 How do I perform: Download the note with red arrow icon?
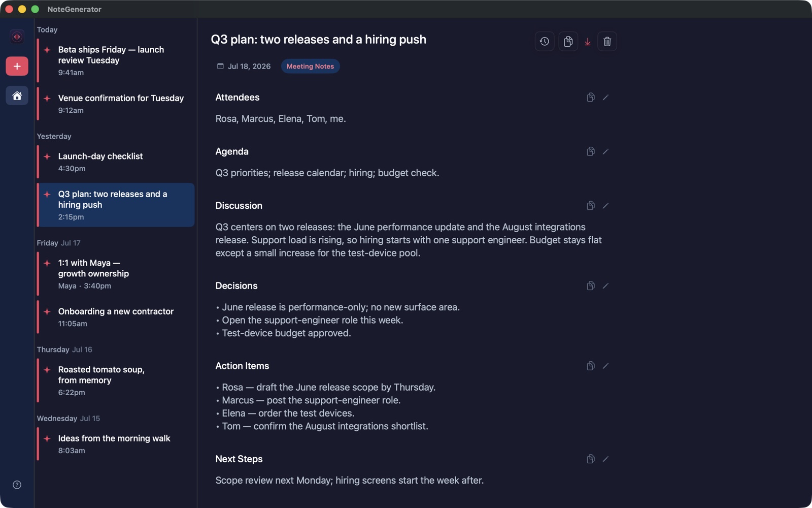coord(588,42)
